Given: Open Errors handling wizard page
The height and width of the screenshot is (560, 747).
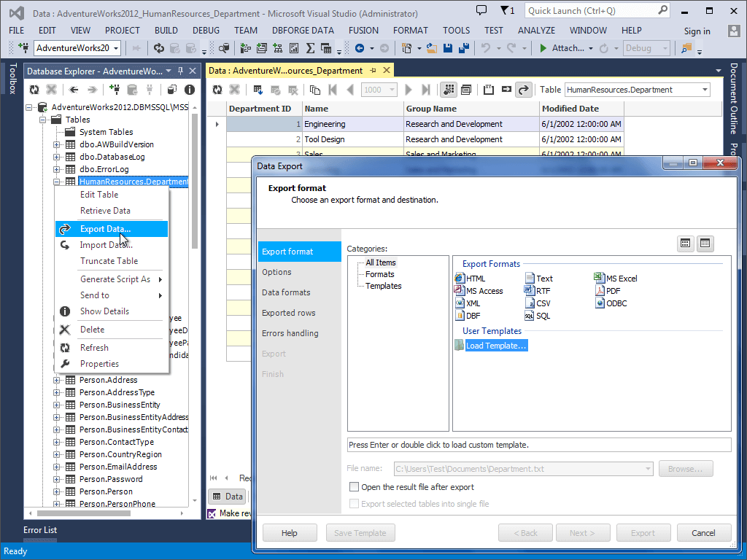Looking at the screenshot, I should pyautogui.click(x=300, y=333).
